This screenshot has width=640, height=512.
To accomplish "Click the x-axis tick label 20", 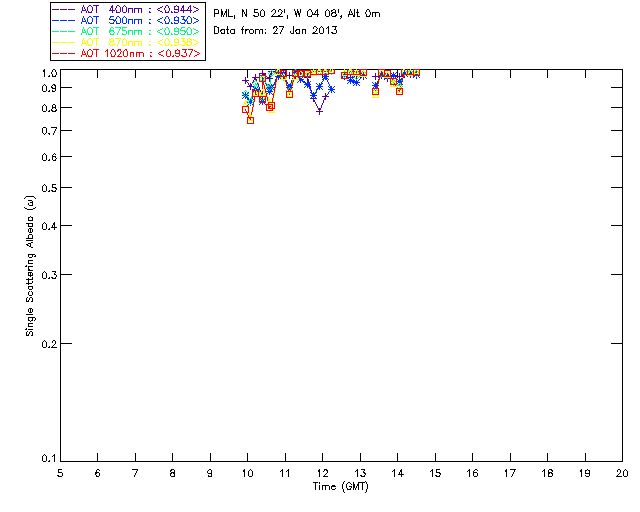I will point(622,473).
